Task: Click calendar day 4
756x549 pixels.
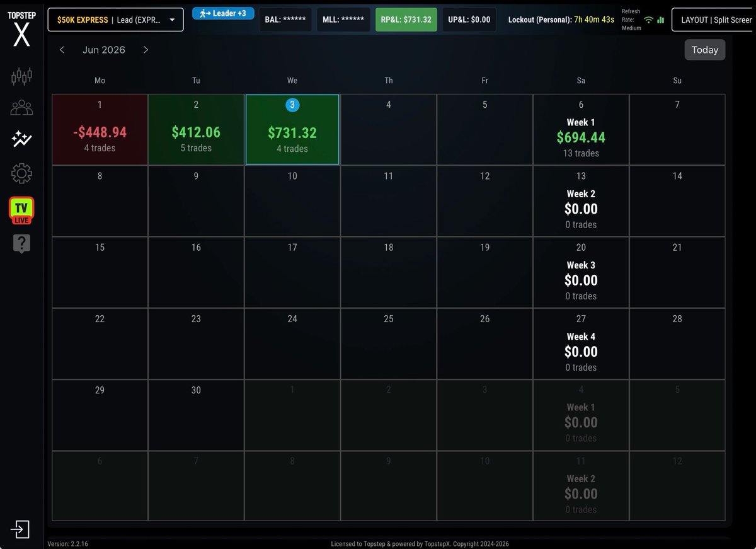Action: pos(389,130)
